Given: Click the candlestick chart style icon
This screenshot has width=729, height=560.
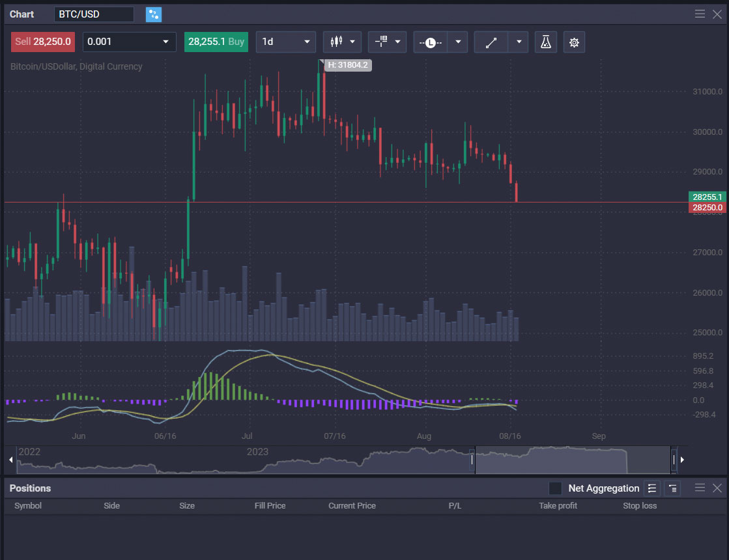Looking at the screenshot, I should (x=336, y=42).
